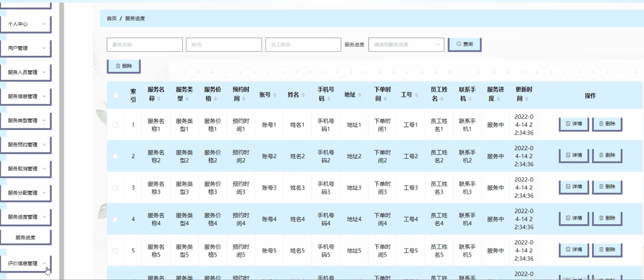Select cell 联系手机2 in table

[467, 157]
